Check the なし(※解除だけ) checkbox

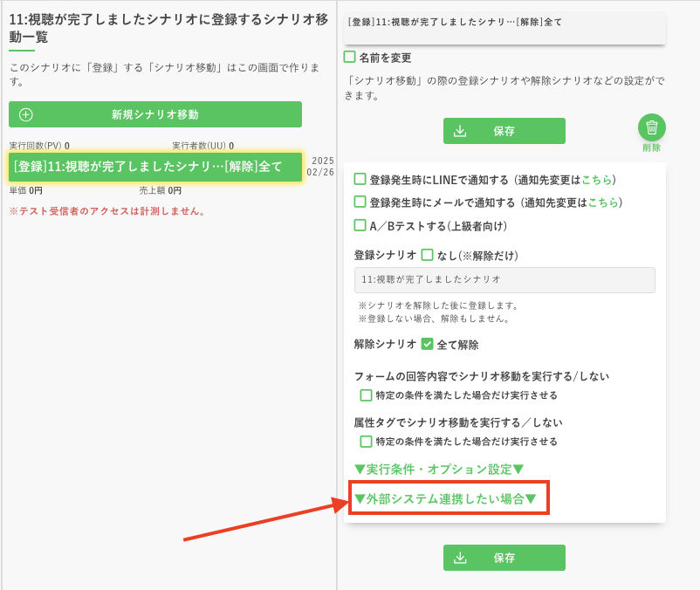tap(427, 255)
